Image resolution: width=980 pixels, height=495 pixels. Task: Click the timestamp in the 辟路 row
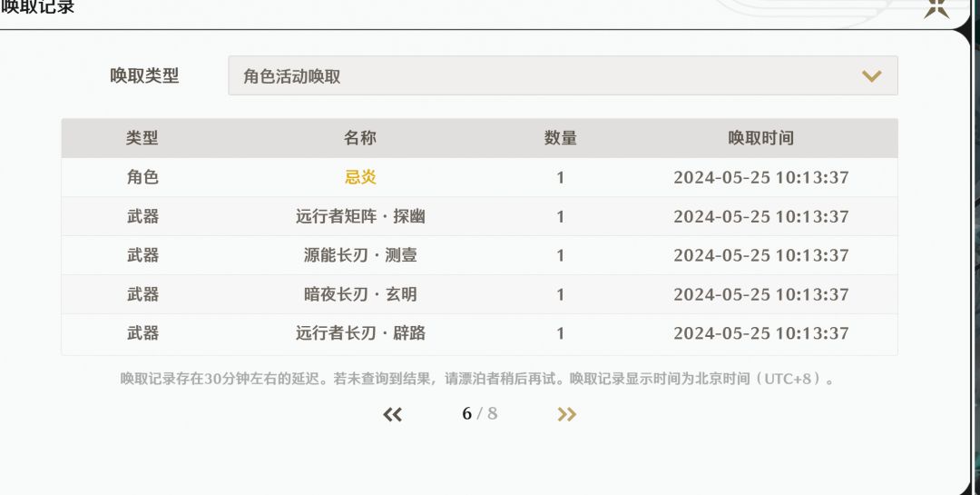[x=760, y=333]
